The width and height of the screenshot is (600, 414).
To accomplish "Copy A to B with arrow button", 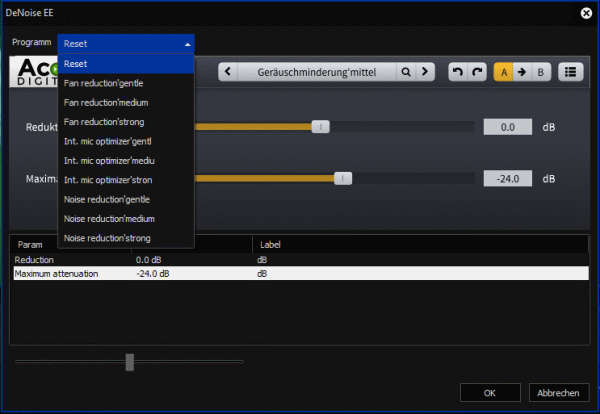I will (522, 72).
